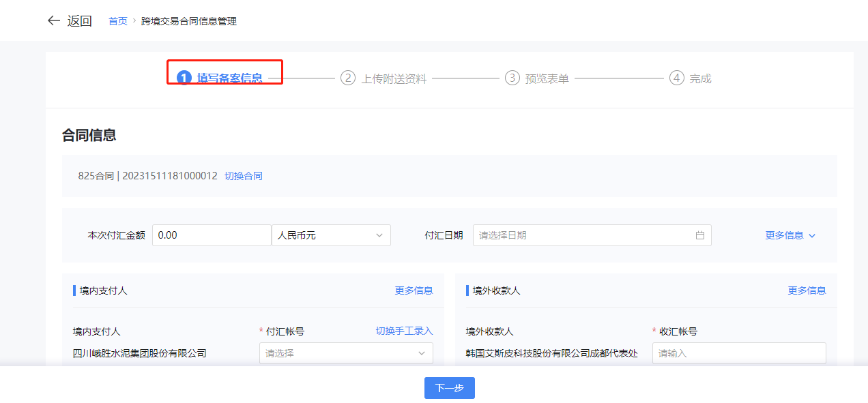
Task: Open 更多信息 in 境内支付人 section
Action: click(x=414, y=290)
